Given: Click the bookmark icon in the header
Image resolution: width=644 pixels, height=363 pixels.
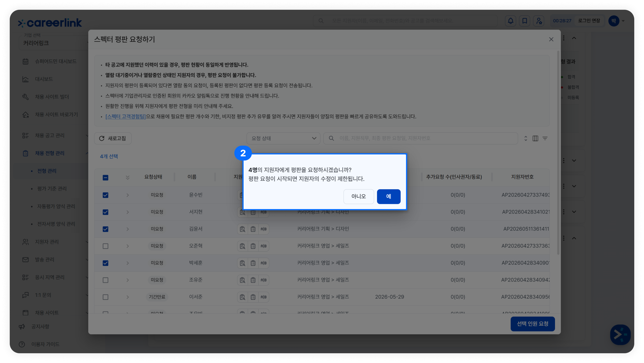Looking at the screenshot, I should (525, 21).
